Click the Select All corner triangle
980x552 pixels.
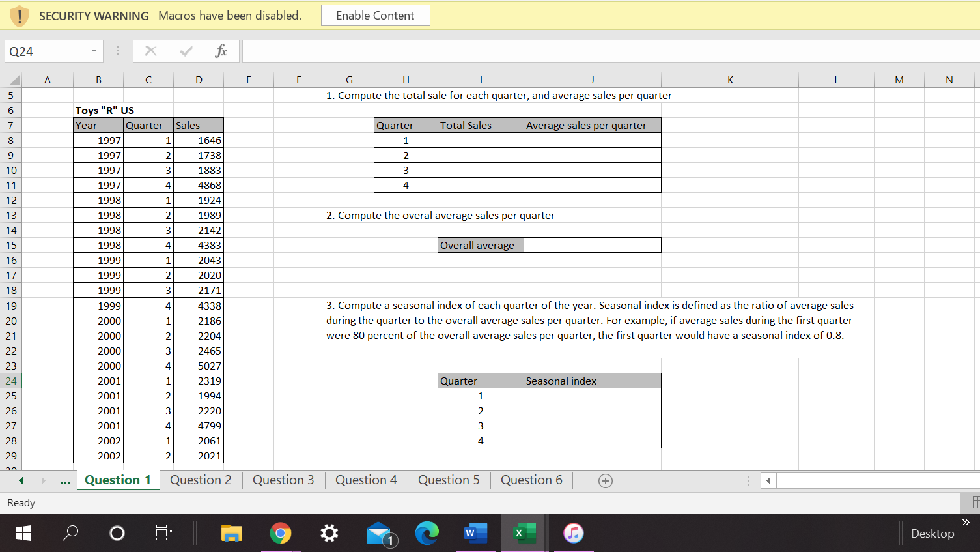pos(13,80)
